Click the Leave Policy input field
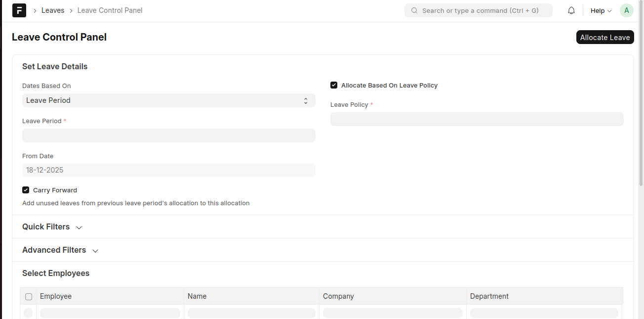 477,119
